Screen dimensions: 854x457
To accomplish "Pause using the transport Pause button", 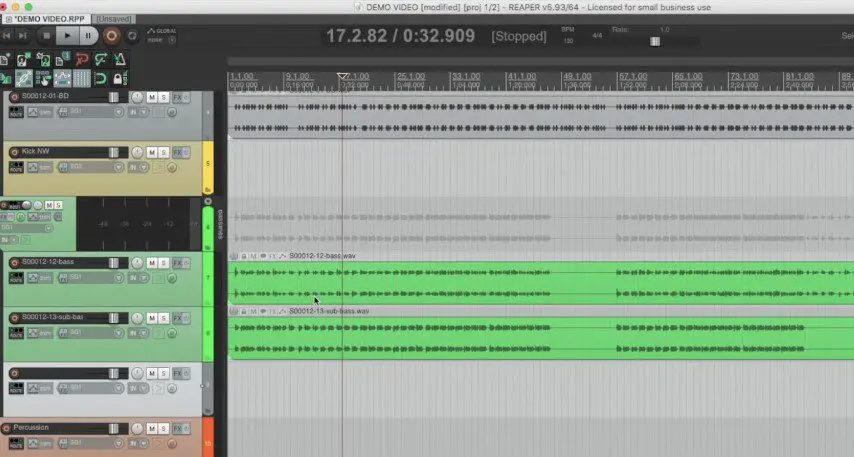I will click(88, 35).
